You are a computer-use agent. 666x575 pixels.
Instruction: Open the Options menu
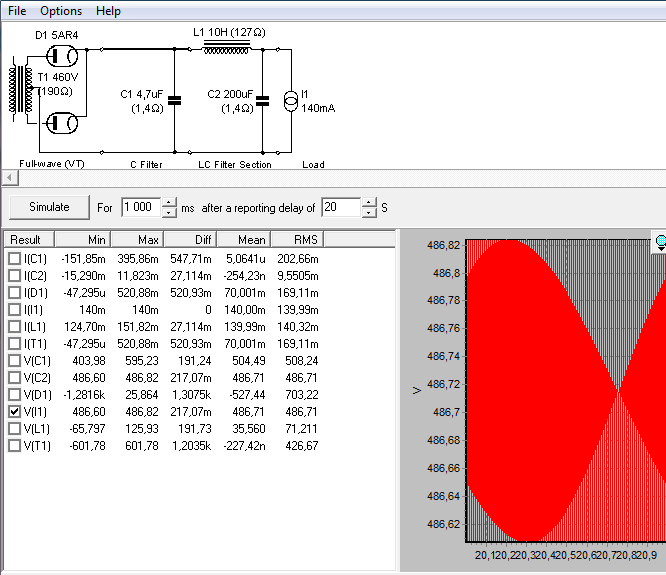click(61, 11)
